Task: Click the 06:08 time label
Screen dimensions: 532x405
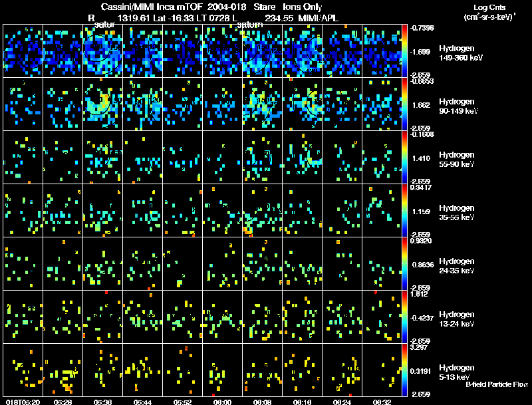Action: [262, 402]
